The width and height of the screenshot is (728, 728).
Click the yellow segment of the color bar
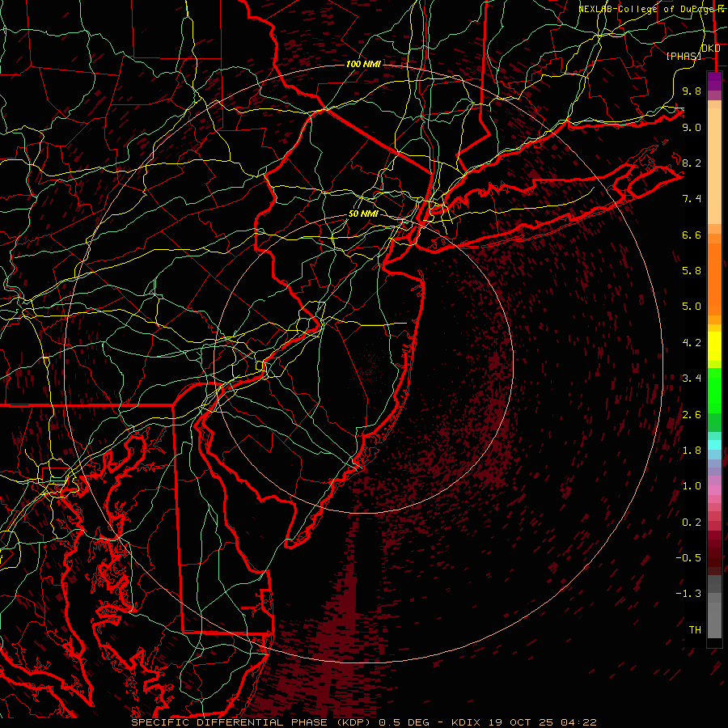[x=714, y=346]
